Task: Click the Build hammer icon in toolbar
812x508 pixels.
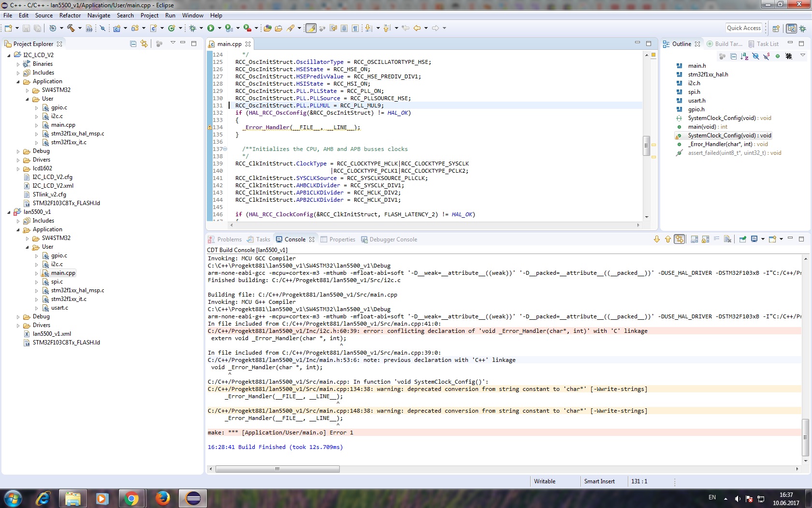Action: (71, 28)
